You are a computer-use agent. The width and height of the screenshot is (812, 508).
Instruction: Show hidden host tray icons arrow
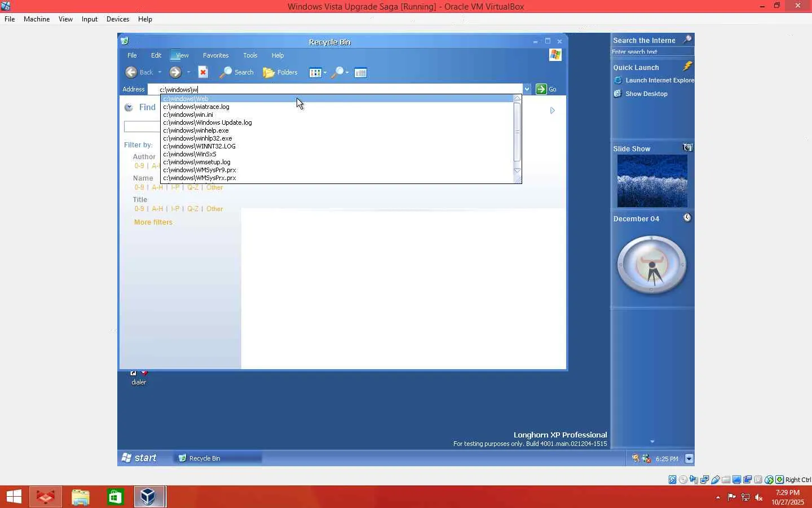(718, 497)
